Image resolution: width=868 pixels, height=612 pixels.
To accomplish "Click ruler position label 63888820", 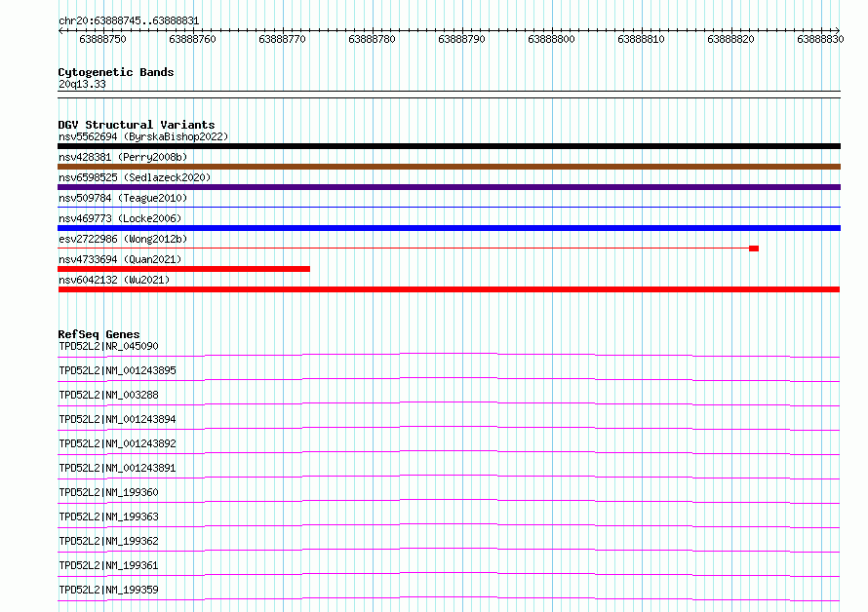I will [x=730, y=39].
